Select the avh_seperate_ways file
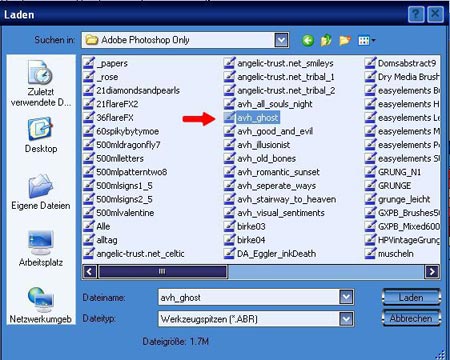The height and width of the screenshot is (360, 450). pos(270,186)
